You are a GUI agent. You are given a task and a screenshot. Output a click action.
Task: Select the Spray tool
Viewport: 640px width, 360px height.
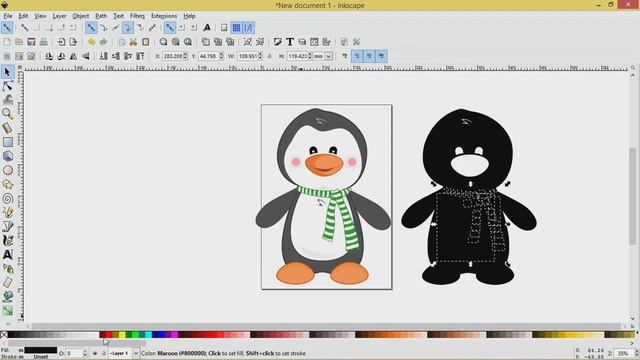7,269
